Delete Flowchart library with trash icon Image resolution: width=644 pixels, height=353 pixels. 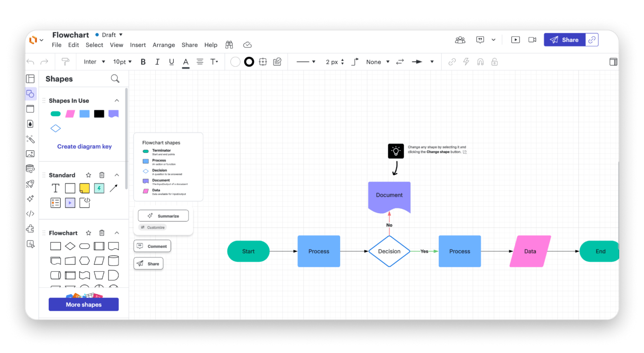pyautogui.click(x=102, y=233)
